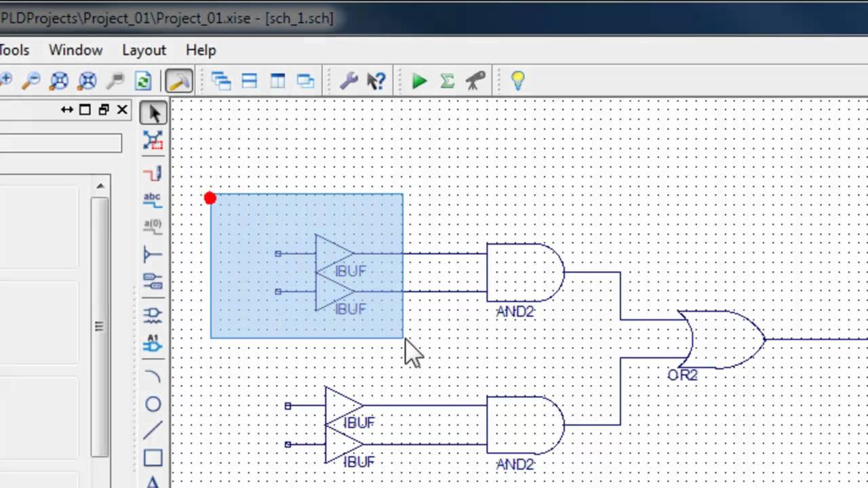Click the OR2 gate symbol
Screen dimensions: 868x488
click(722, 340)
